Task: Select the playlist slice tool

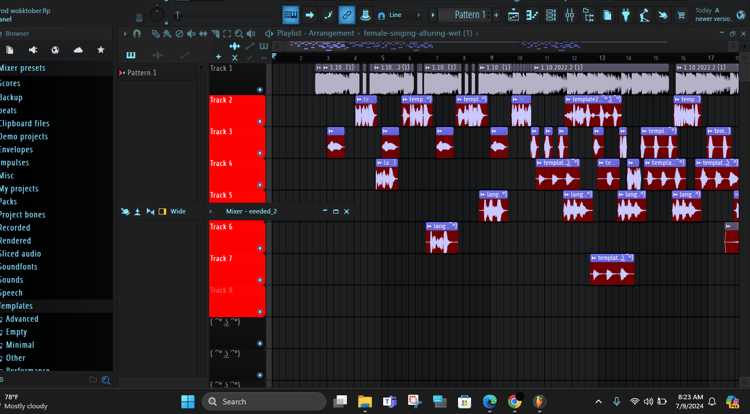Action: (x=215, y=33)
